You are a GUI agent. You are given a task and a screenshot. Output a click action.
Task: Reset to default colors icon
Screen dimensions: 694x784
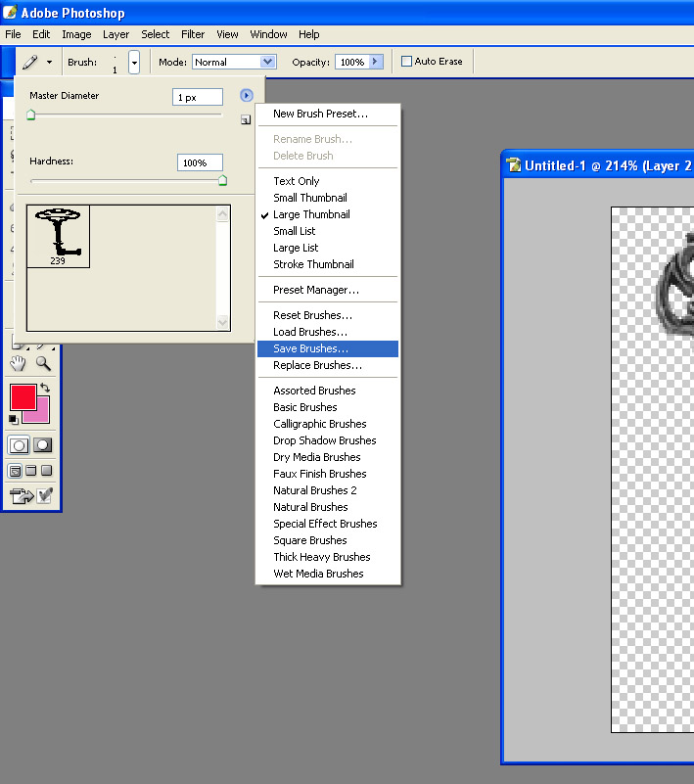tap(14, 420)
